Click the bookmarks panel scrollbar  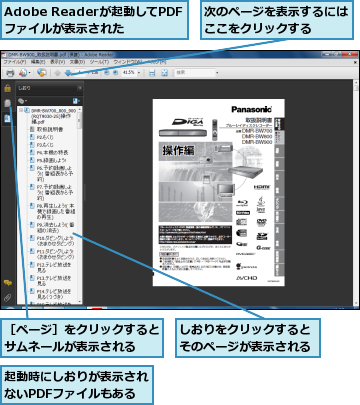pos(79,206)
